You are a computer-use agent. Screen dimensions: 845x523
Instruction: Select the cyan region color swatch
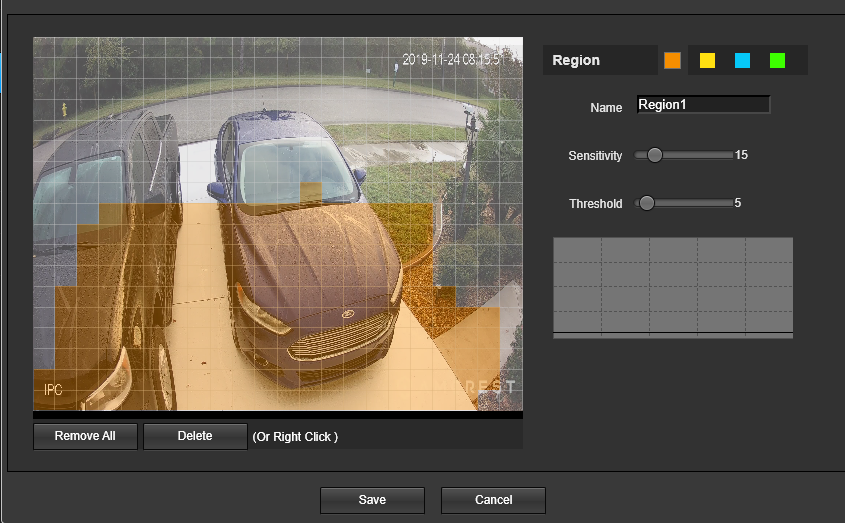click(742, 60)
